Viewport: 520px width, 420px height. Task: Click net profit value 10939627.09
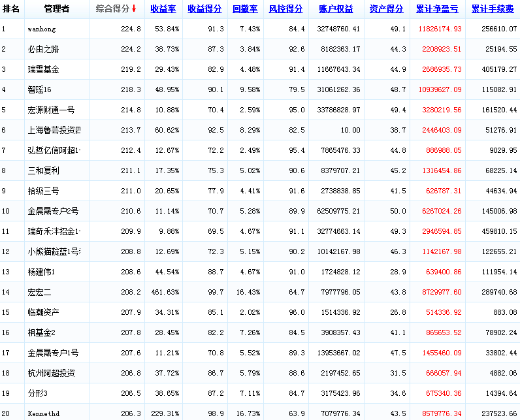click(x=440, y=89)
